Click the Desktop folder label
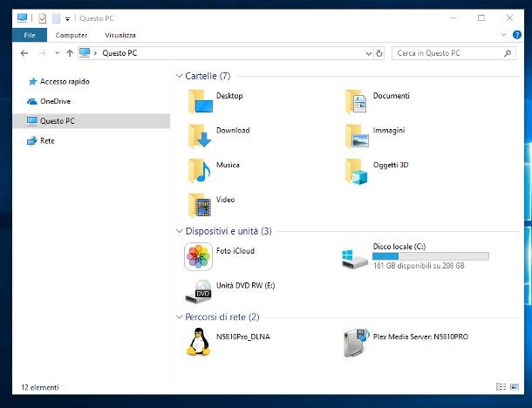This screenshot has width=532, height=408. point(229,96)
